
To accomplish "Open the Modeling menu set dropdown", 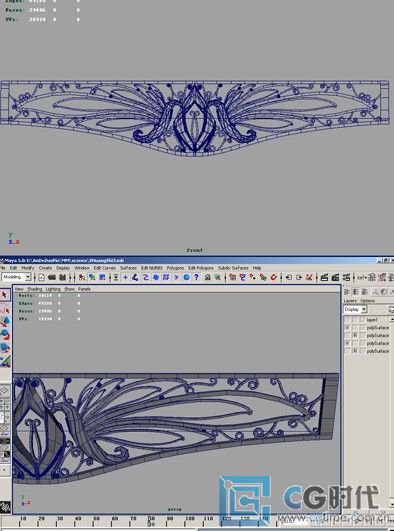I will [x=16, y=277].
